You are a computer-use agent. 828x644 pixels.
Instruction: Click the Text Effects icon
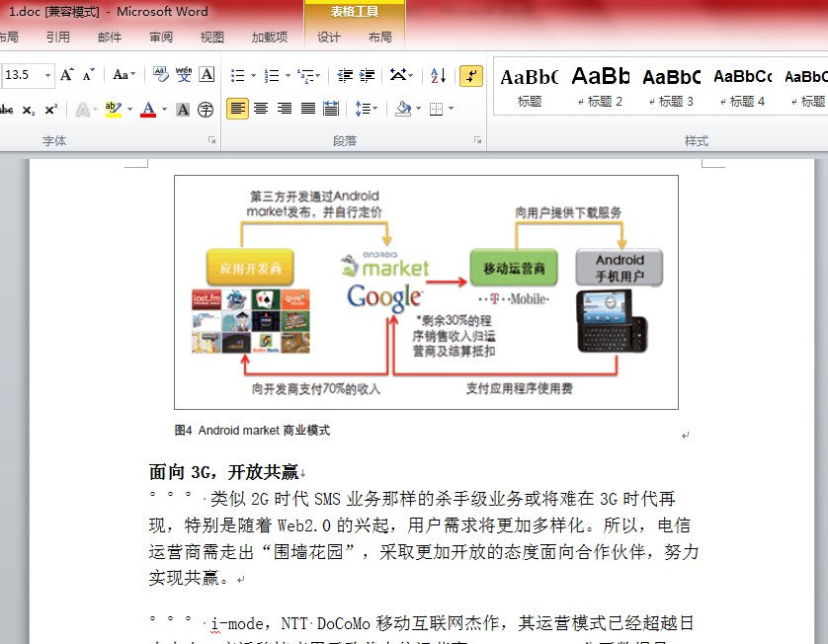(x=82, y=110)
